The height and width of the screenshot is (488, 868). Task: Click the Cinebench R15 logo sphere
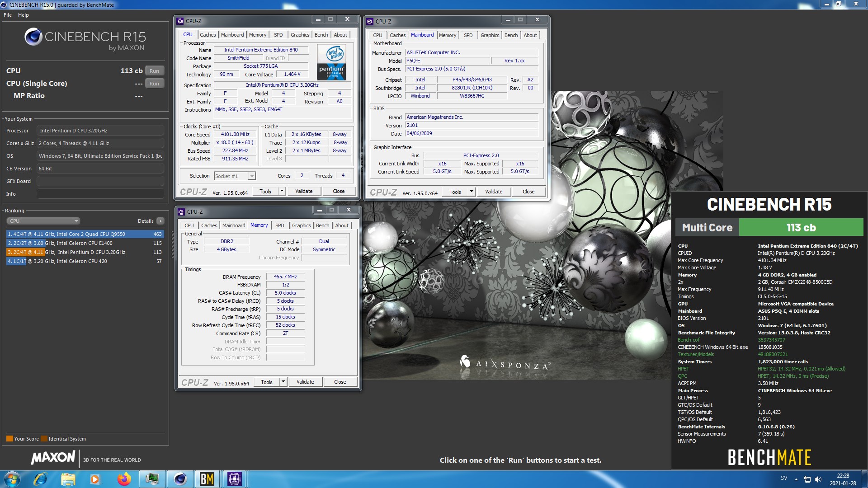pyautogui.click(x=33, y=37)
